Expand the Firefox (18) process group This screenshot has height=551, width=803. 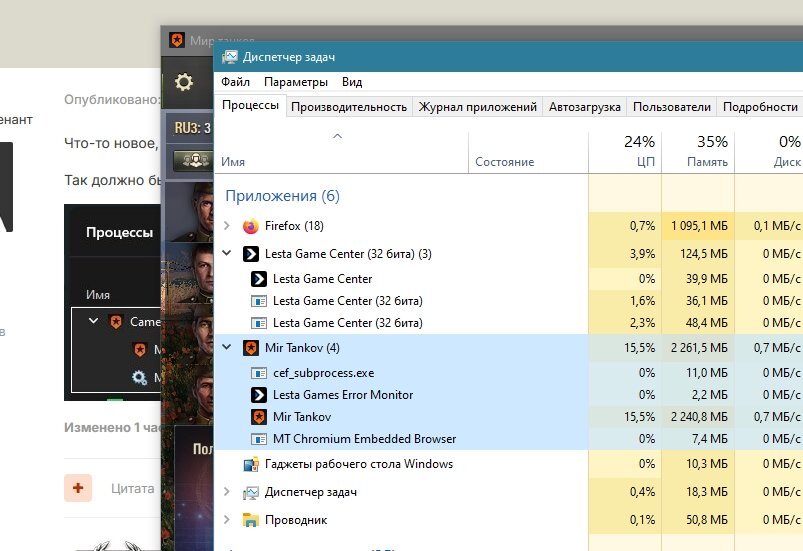coord(227,225)
